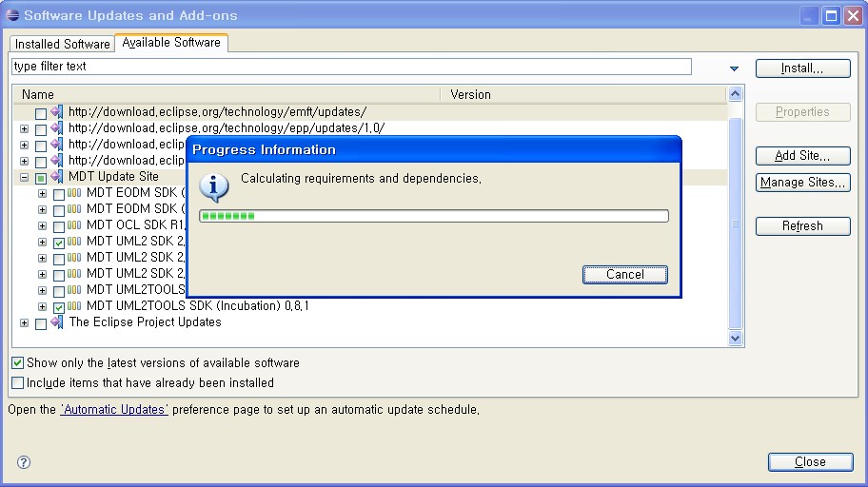Click the Version column header
The image size is (868, 487).
(x=583, y=94)
